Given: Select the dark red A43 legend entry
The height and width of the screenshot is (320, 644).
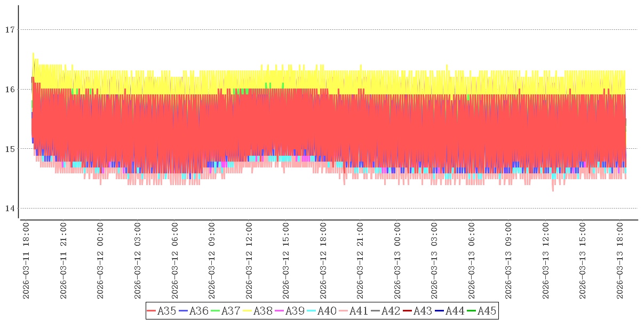Looking at the screenshot, I should 423,311.
